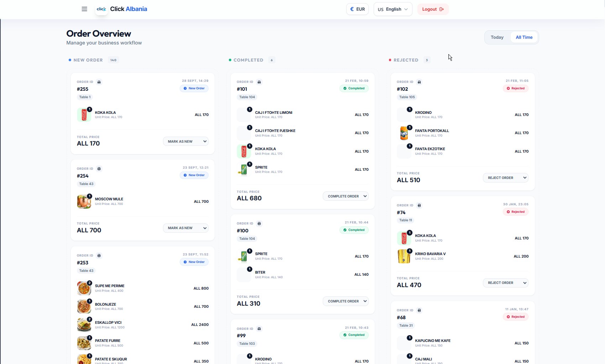The width and height of the screenshot is (605, 364).
Task: Open Complete Order dropdown for order #101
Action: (x=346, y=196)
